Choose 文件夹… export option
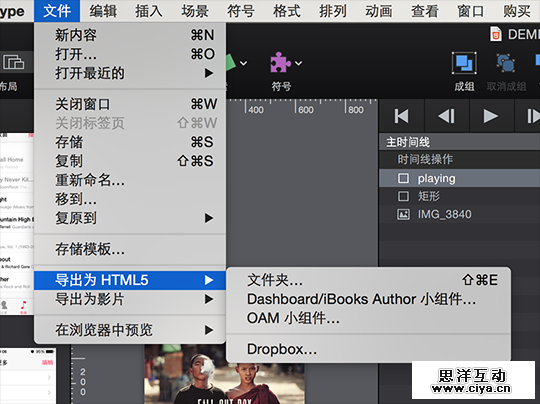Image resolution: width=540 pixels, height=404 pixels. point(368,280)
